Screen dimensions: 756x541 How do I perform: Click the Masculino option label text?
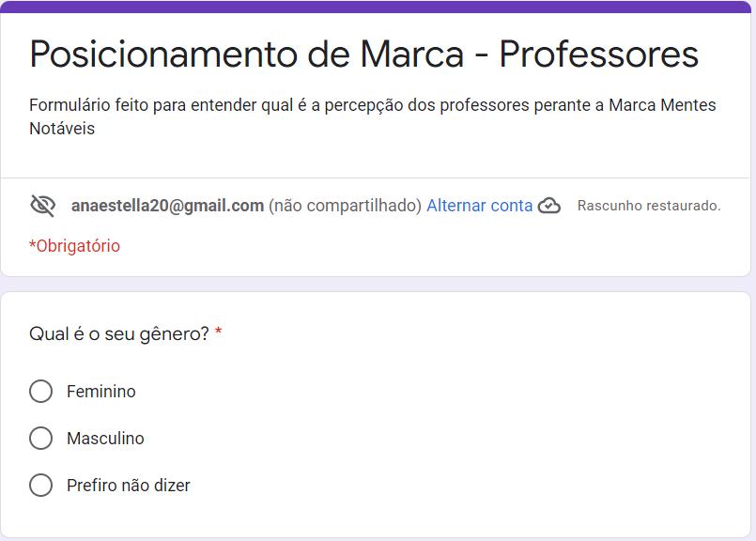(x=105, y=439)
